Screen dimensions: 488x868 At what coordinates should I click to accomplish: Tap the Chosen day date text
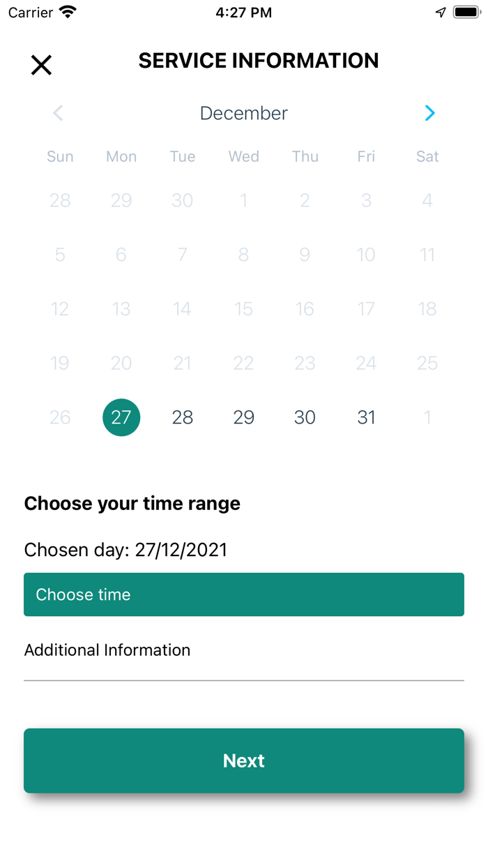click(x=126, y=550)
